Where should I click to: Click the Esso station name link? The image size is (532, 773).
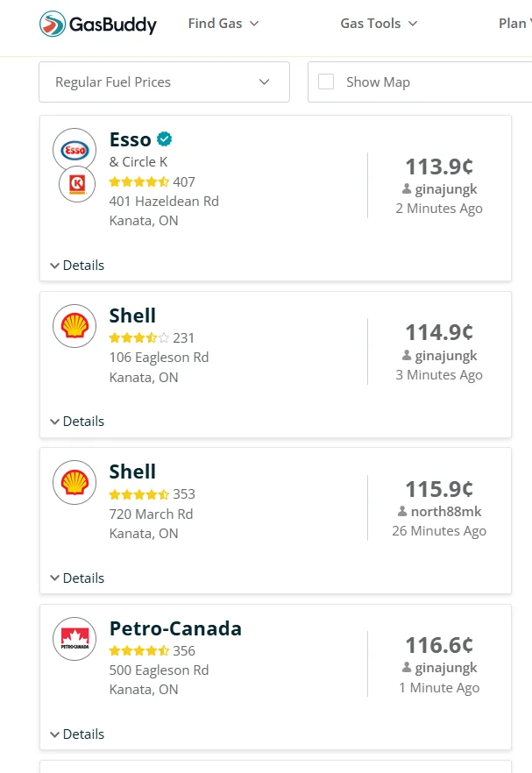click(130, 139)
